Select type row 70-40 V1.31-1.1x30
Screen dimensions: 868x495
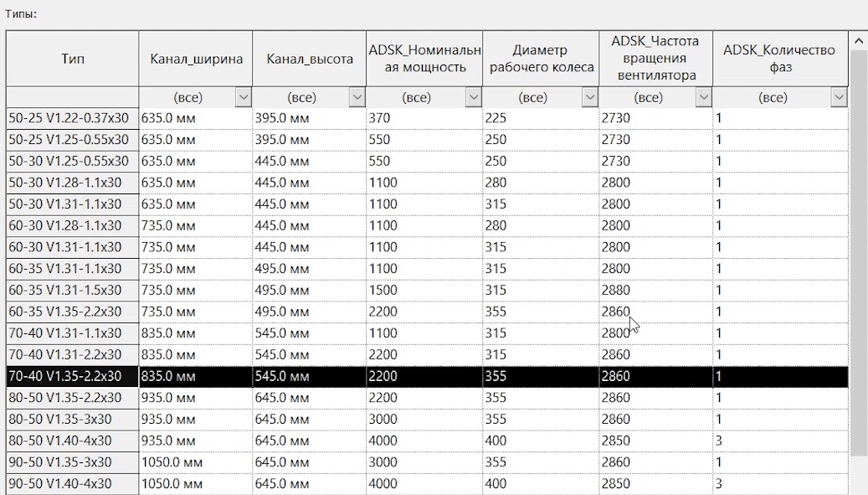pos(72,333)
